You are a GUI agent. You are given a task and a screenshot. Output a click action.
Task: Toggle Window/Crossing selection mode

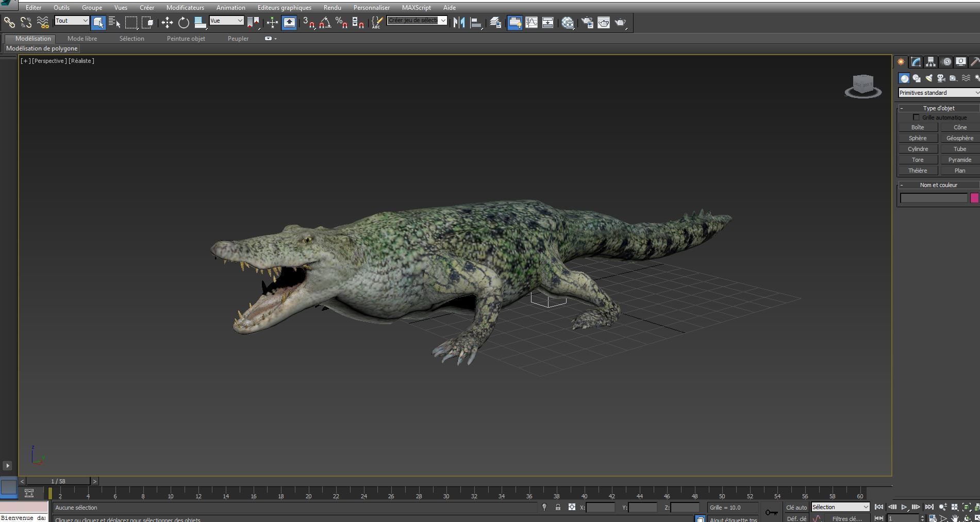[148, 22]
